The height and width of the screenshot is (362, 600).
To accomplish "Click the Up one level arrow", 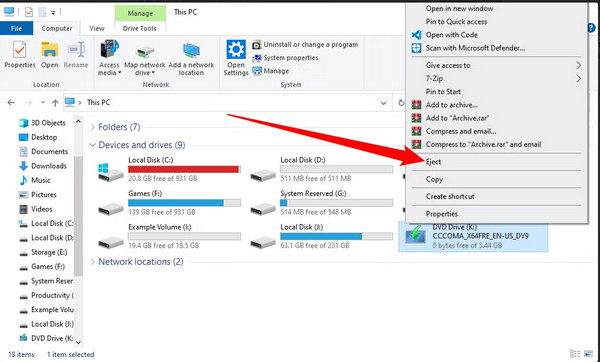I will click(x=55, y=103).
